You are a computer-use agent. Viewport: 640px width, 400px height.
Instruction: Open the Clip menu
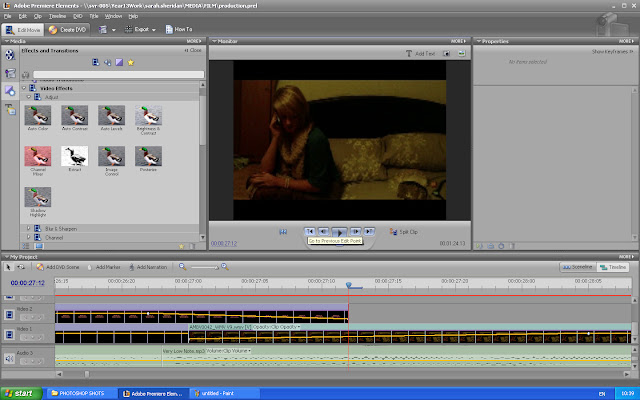tap(38, 16)
